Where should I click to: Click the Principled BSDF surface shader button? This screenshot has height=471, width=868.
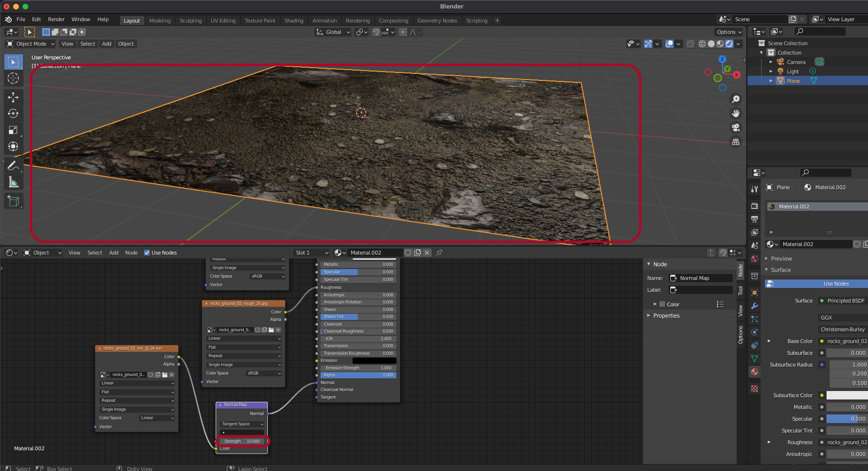(x=845, y=301)
